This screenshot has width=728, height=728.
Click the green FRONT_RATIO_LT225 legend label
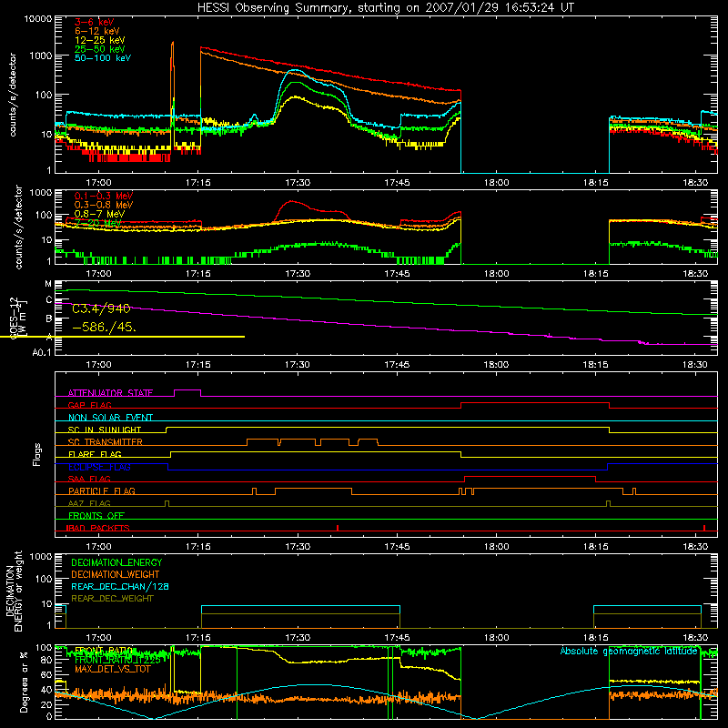(x=117, y=660)
